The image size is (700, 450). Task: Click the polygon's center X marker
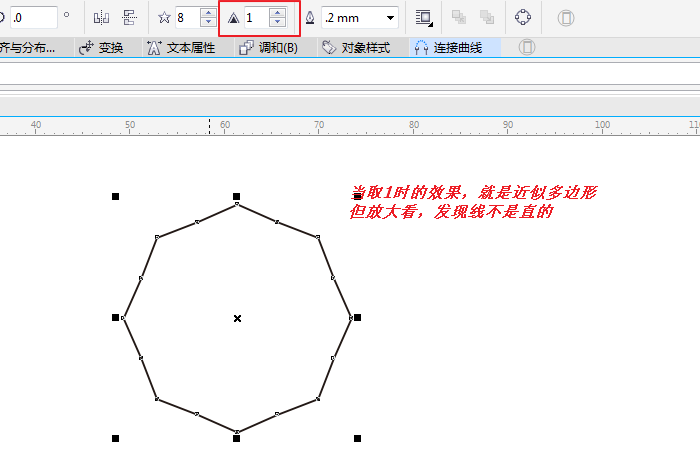238,318
